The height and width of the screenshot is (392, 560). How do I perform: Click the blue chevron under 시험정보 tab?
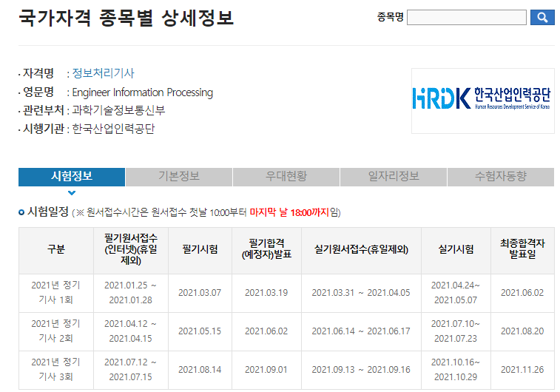(72, 193)
